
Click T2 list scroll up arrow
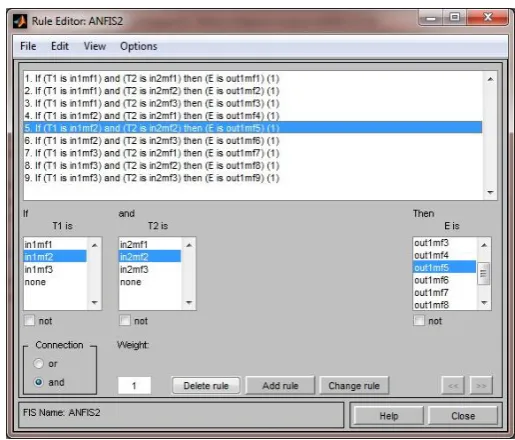pos(189,245)
